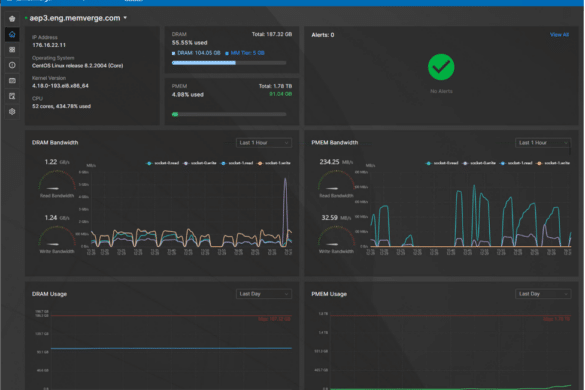
Task: Click the 1.24 GB/s write bandwidth value
Action: [57, 218]
